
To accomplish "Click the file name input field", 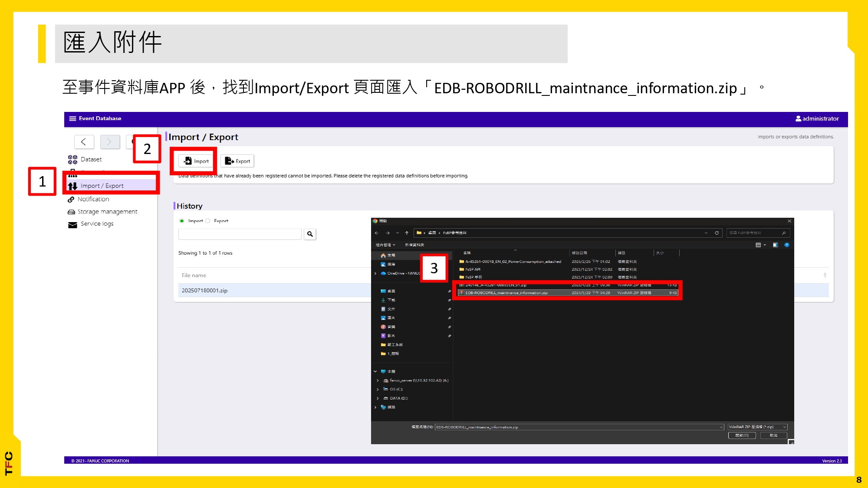I will click(579, 427).
